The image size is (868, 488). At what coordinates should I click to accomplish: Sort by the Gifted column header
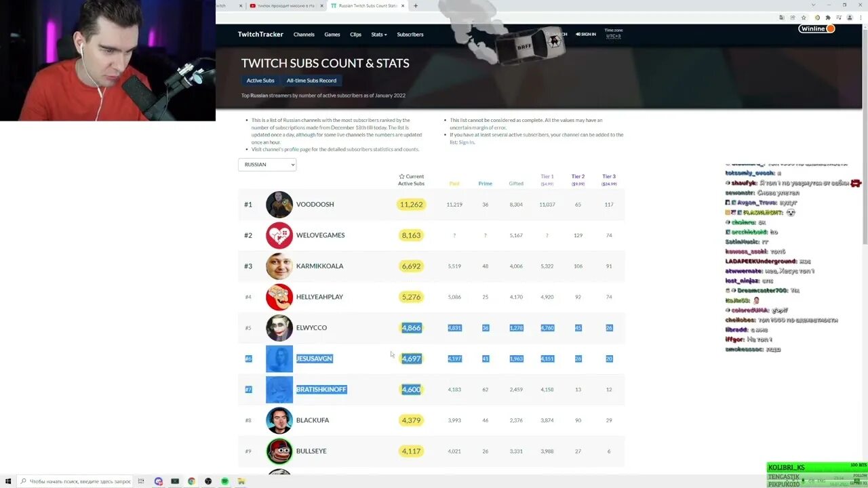point(516,184)
